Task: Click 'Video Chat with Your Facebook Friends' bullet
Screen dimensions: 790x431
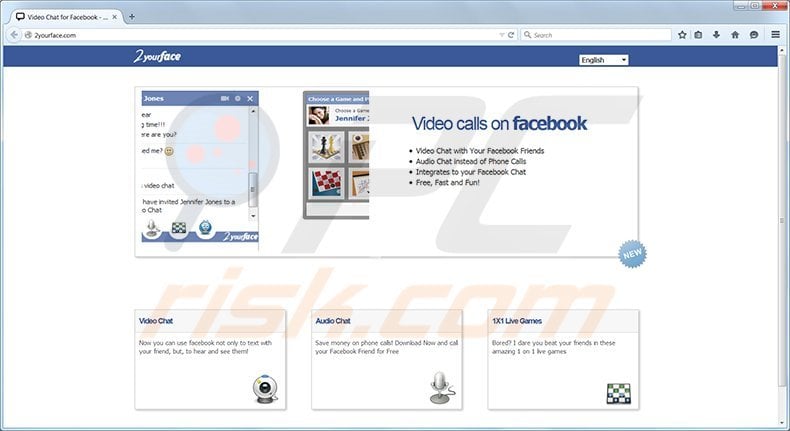Action: click(x=480, y=151)
